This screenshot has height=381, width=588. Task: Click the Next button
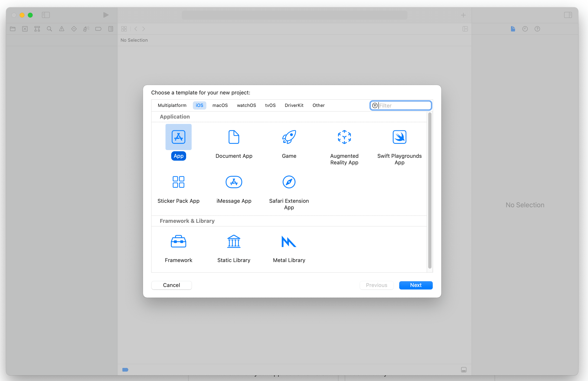pyautogui.click(x=416, y=285)
